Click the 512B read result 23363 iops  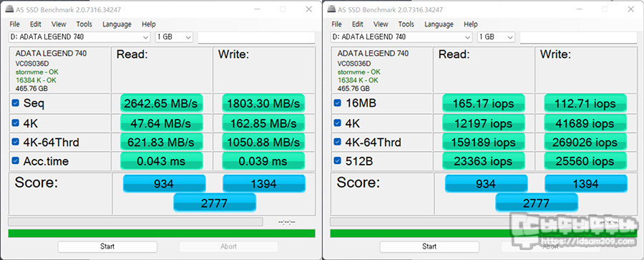pyautogui.click(x=484, y=161)
